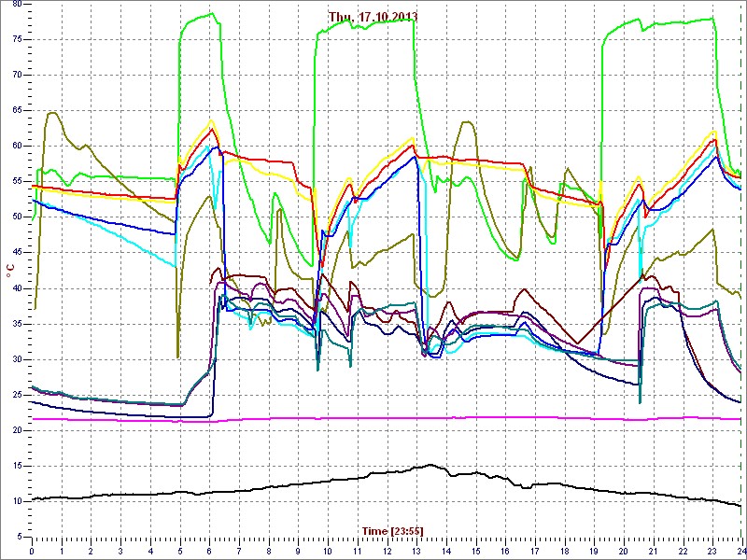Click the 30 label on temperature axis
Screen dimensions: 747x560
coord(16,359)
